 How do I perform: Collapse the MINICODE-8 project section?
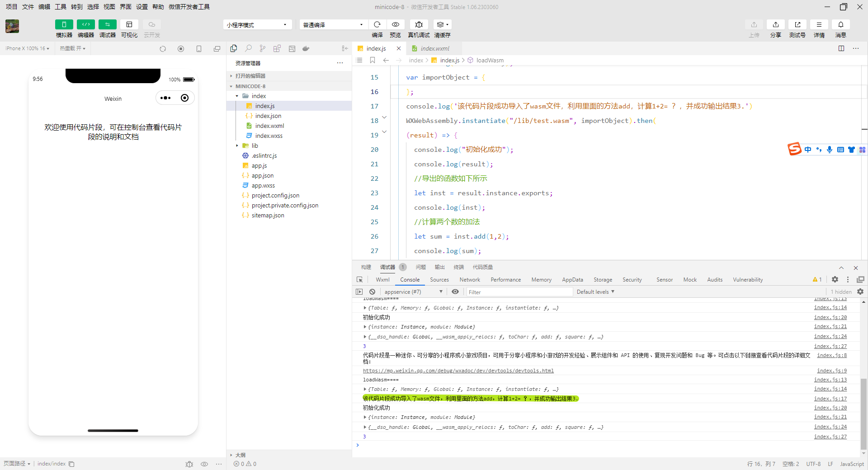(x=289, y=86)
